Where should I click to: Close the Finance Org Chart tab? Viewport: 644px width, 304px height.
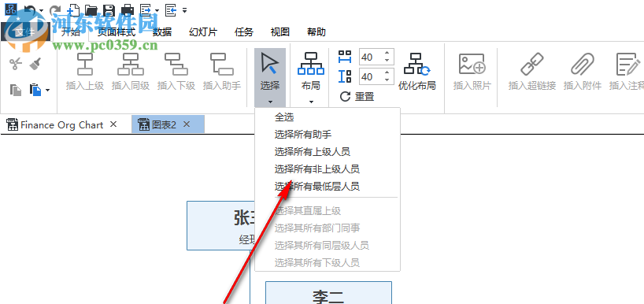(114, 124)
